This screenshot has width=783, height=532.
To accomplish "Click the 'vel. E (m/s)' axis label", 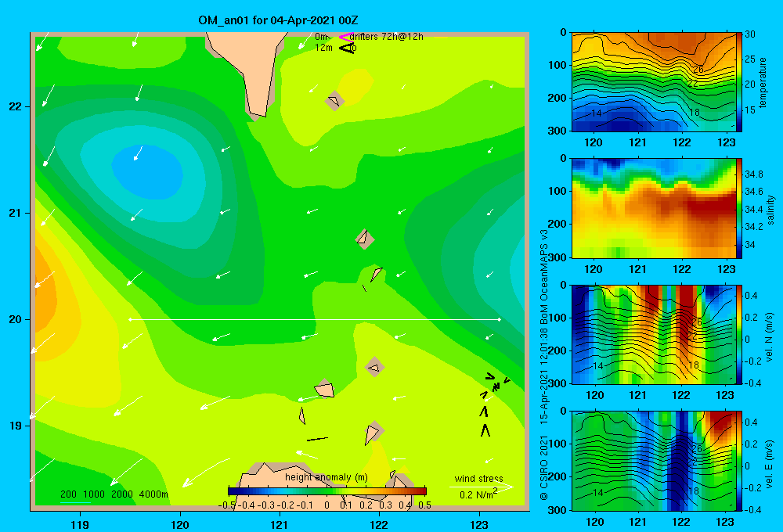I will [769, 464].
